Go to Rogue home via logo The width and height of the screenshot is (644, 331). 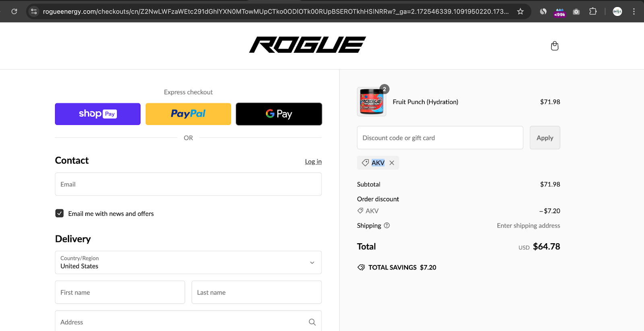(308, 45)
